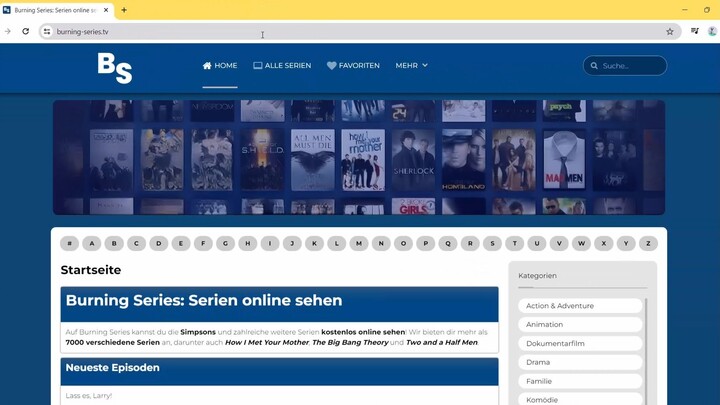Viewport: 720px width, 405px height.
Task: Minimize the Chrome window
Action: tap(685, 10)
